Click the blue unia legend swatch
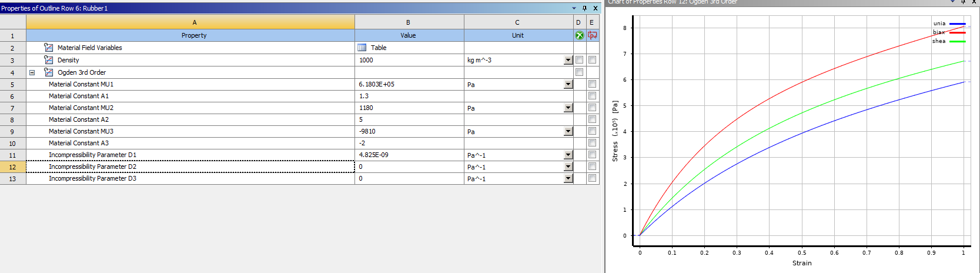980x273 pixels. (957, 24)
